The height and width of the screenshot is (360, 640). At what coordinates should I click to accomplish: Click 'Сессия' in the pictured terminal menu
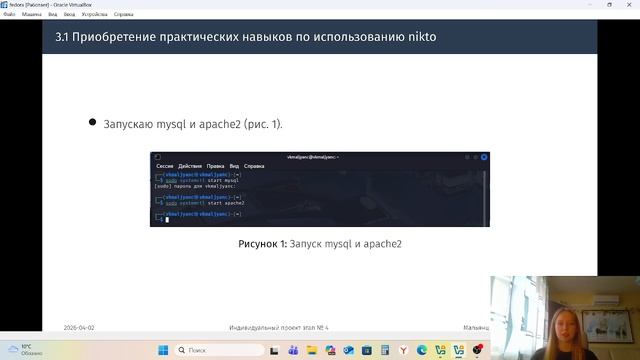pyautogui.click(x=165, y=166)
